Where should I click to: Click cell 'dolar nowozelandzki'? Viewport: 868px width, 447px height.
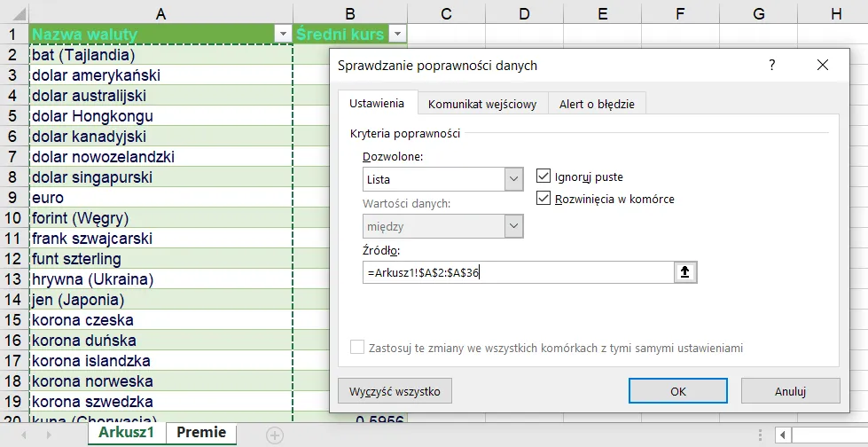point(160,157)
